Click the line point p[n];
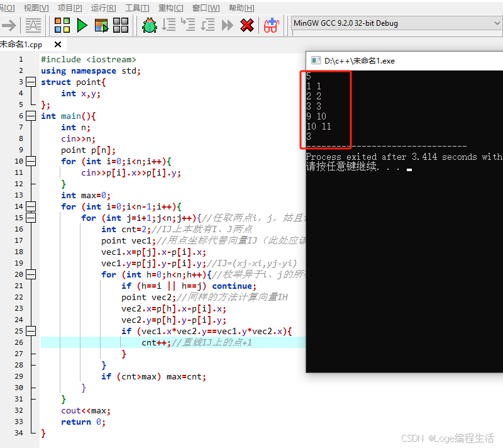 click(x=88, y=150)
